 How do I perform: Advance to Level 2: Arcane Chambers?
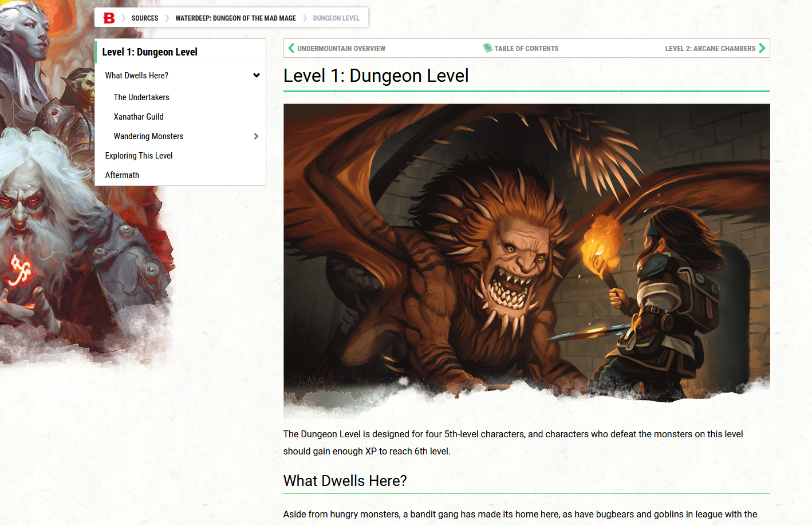711,48
